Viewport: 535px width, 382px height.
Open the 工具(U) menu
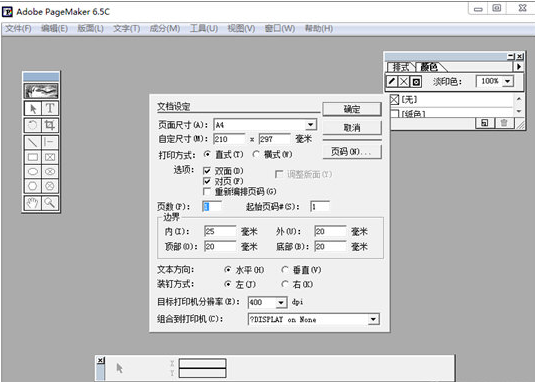pyautogui.click(x=204, y=29)
